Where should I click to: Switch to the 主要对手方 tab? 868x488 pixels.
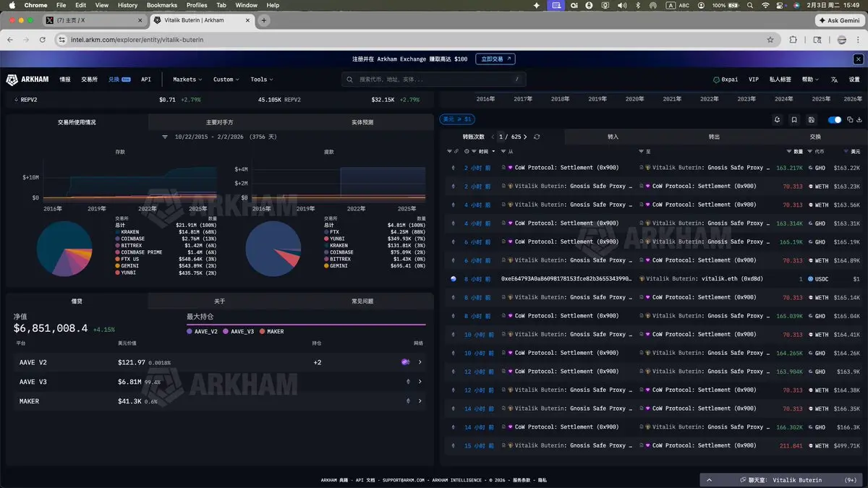pos(220,122)
